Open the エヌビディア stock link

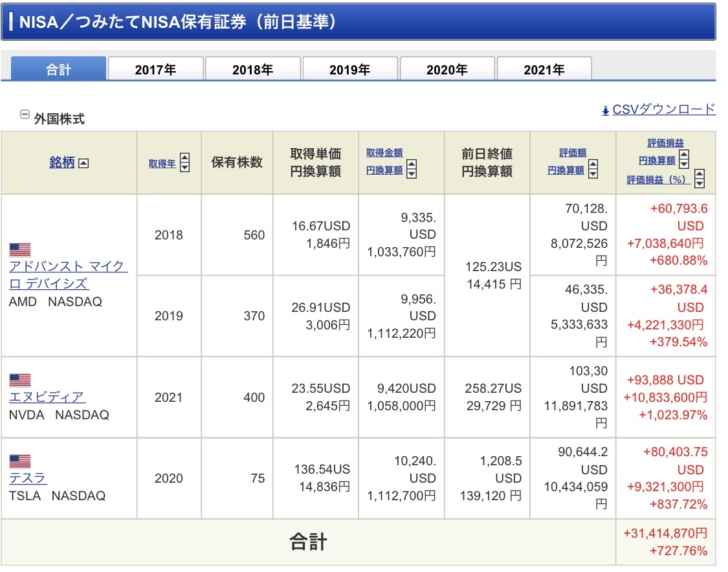(47, 397)
